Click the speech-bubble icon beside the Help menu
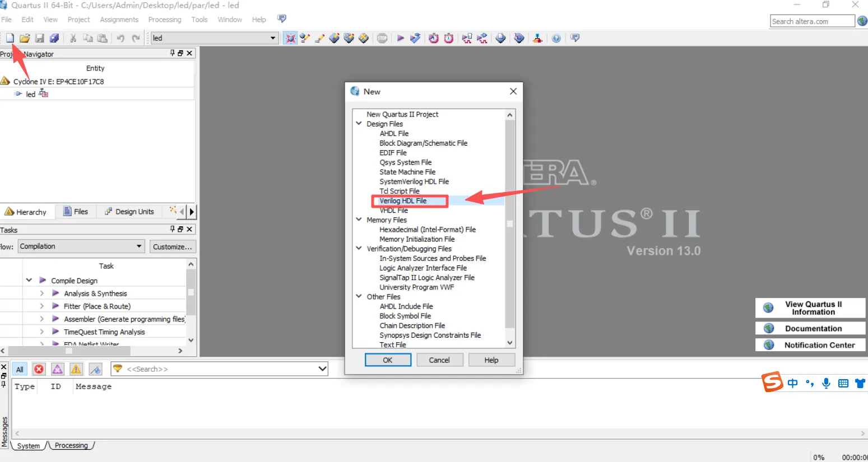This screenshot has width=868, height=462. [x=282, y=19]
